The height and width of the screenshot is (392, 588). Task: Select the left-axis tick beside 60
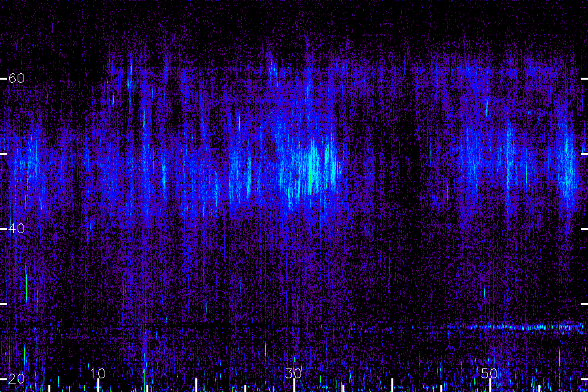[3, 79]
